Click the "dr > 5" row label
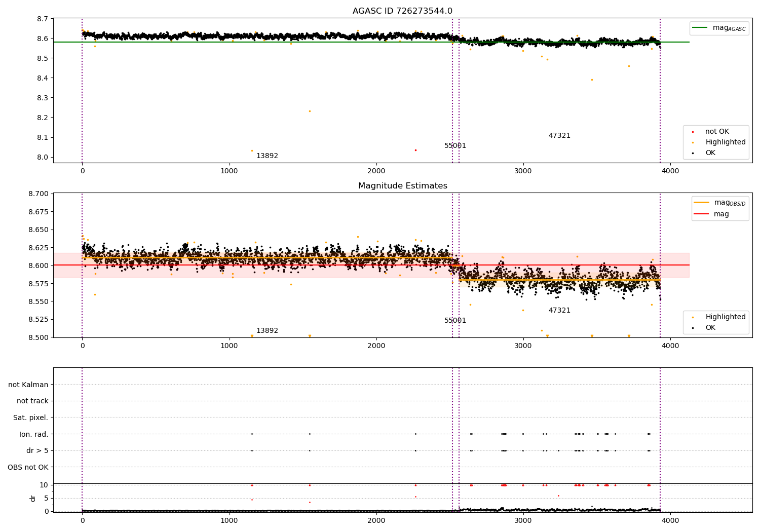Image resolution: width=760 pixels, height=532 pixels. pos(37,451)
